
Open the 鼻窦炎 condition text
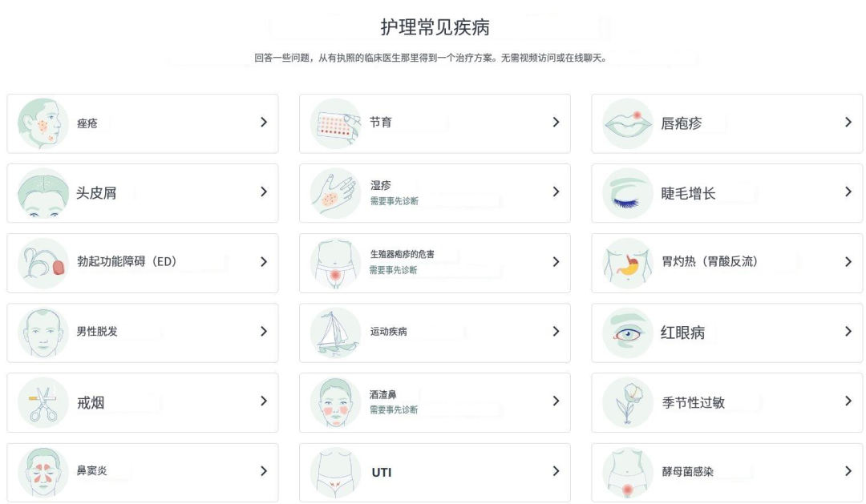pos(91,471)
